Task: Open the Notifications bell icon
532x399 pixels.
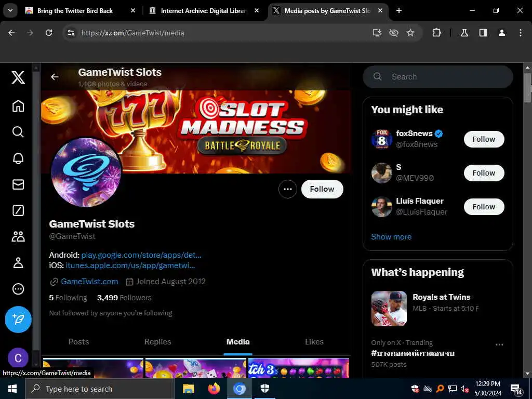Action: pyautogui.click(x=18, y=158)
